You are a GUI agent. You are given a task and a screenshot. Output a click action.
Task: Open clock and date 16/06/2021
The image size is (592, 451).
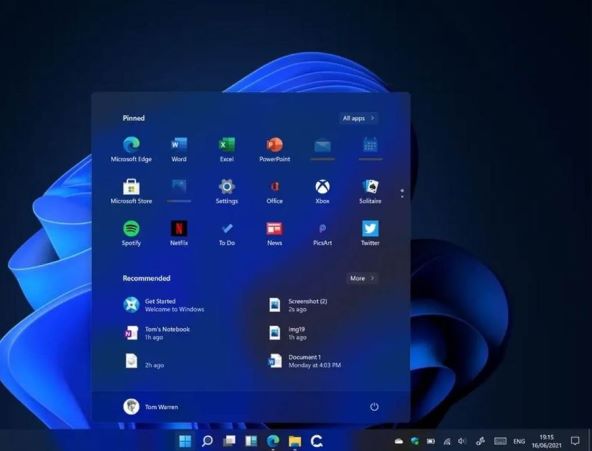click(x=547, y=441)
